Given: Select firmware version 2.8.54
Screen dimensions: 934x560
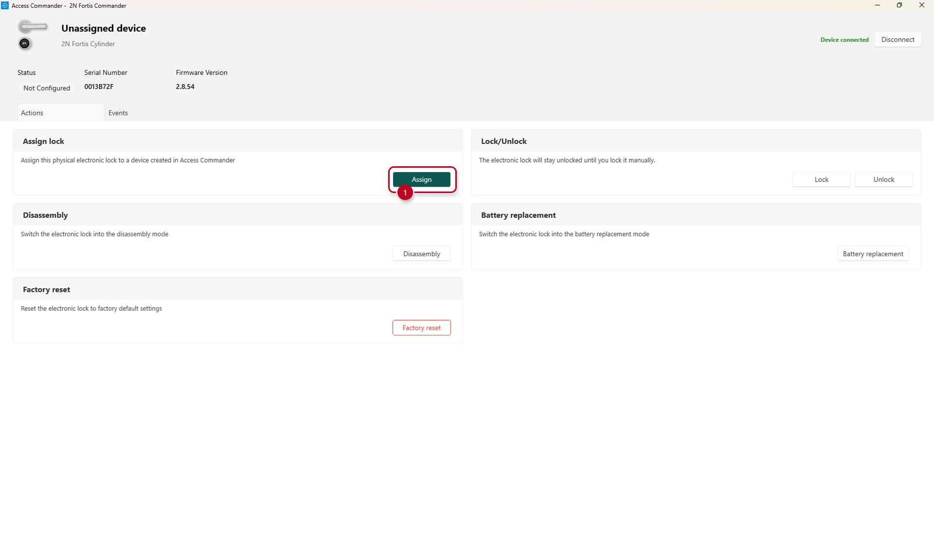Looking at the screenshot, I should click(185, 87).
